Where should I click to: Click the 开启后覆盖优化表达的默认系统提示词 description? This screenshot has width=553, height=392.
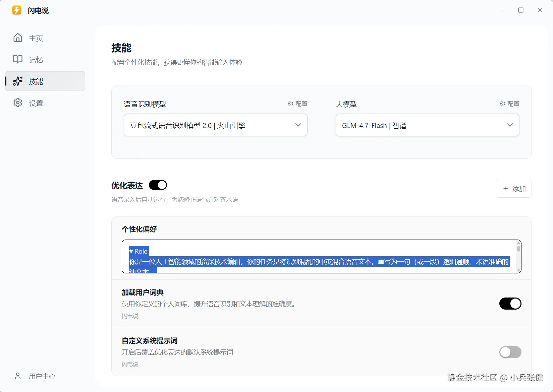[177, 352]
